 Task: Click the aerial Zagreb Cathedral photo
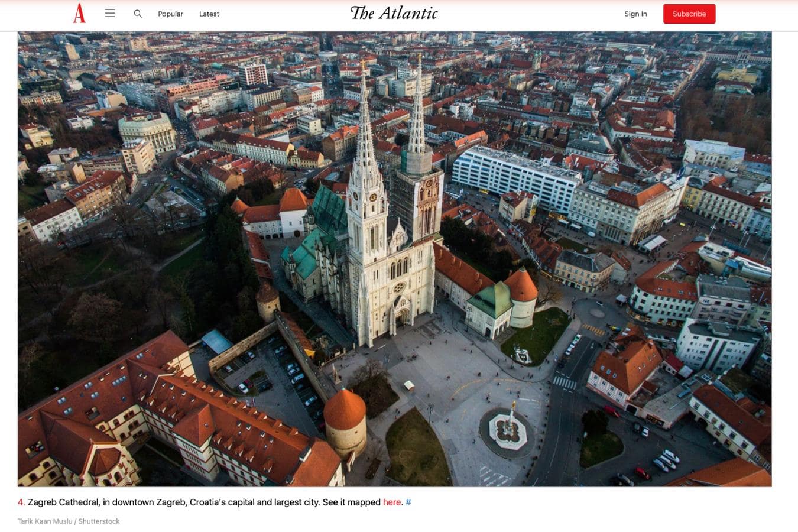click(395, 260)
